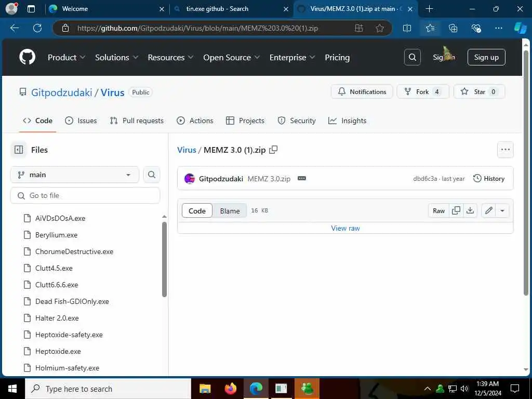Screen dimensions: 532x399
Task: Click Type here to search taskbar box
Action: point(108,389)
